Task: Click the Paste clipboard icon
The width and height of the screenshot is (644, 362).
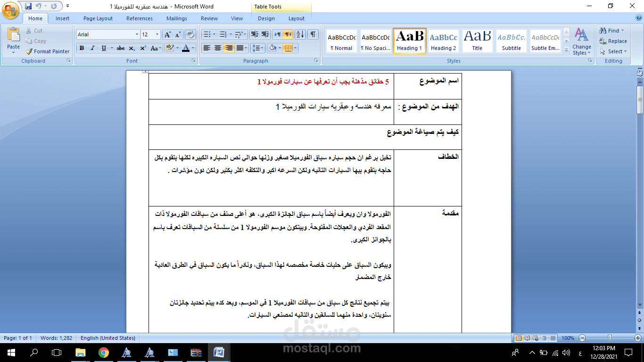Action: click(x=13, y=34)
